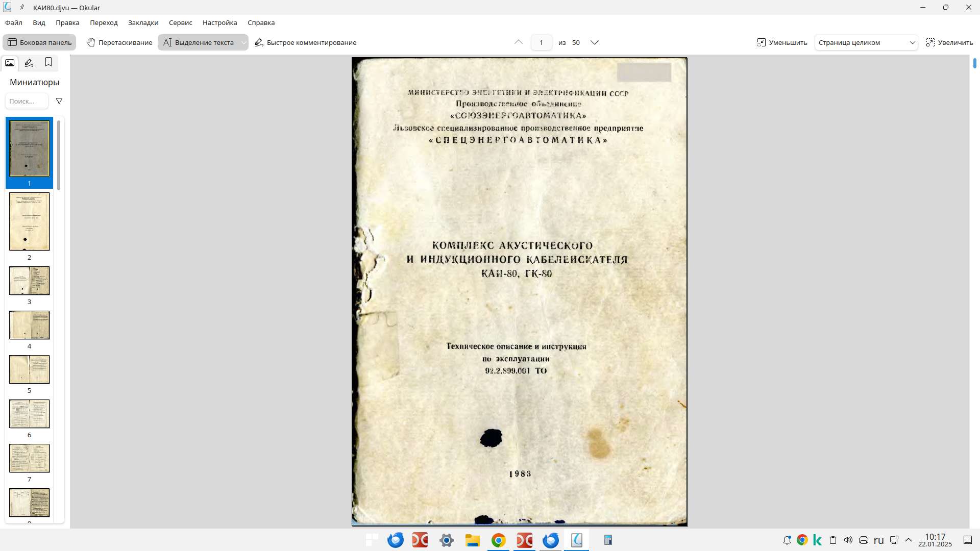Open the Windows Start button

[x=372, y=540]
